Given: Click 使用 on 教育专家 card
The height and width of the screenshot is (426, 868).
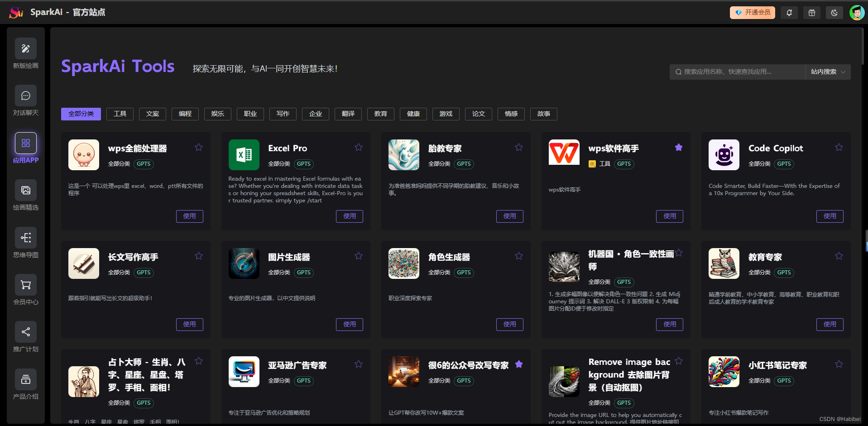Looking at the screenshot, I should 830,325.
